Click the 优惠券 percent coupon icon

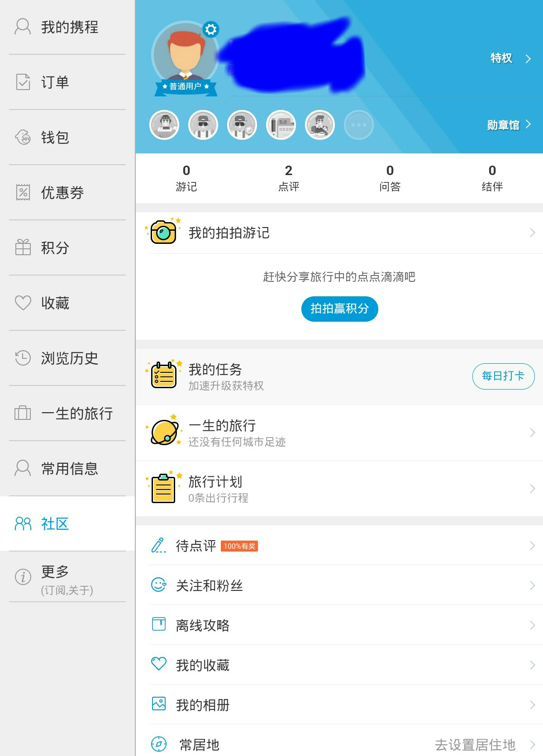pyautogui.click(x=23, y=192)
